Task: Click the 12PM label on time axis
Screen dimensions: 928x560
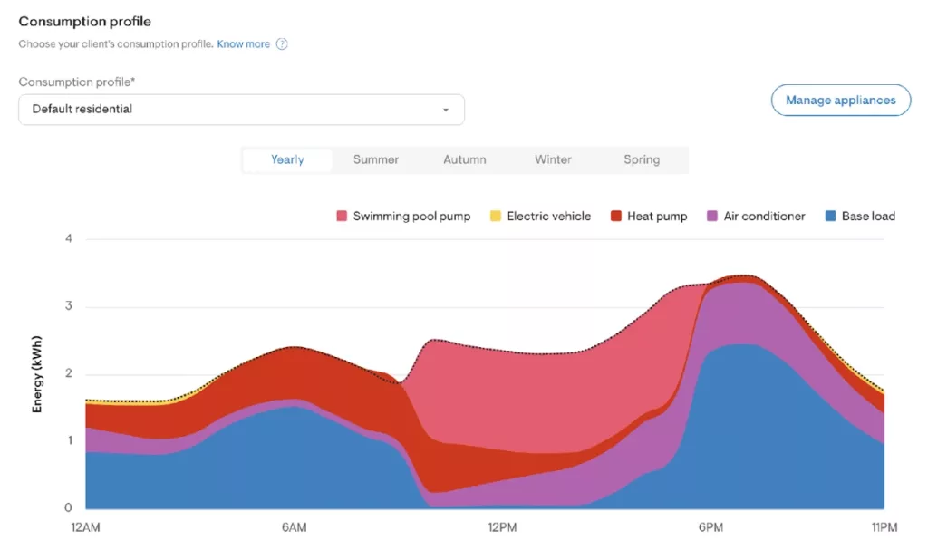Action: pyautogui.click(x=501, y=528)
